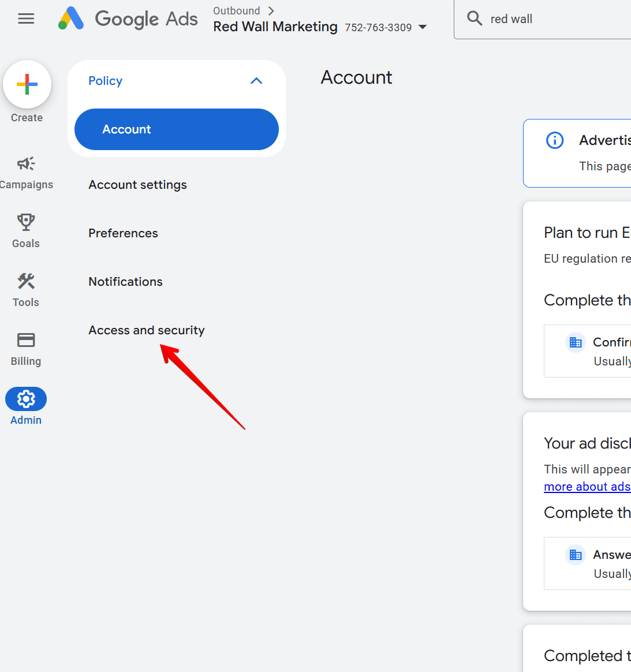Open the Goals trophy section
Screen dimensions: 631x672
click(26, 232)
